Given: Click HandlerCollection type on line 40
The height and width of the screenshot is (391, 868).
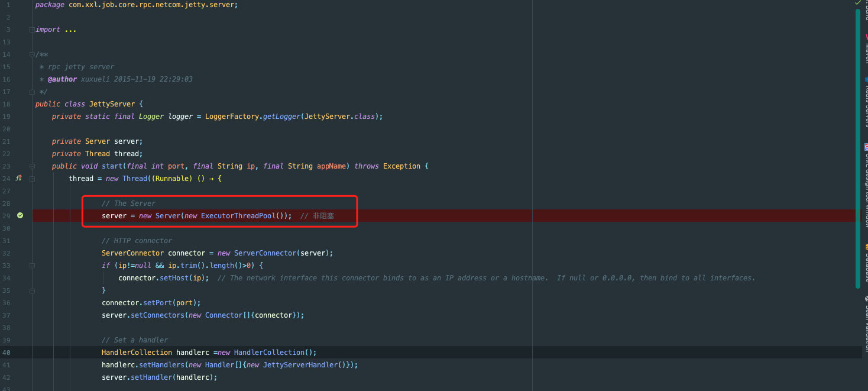Looking at the screenshot, I should pos(137,353).
